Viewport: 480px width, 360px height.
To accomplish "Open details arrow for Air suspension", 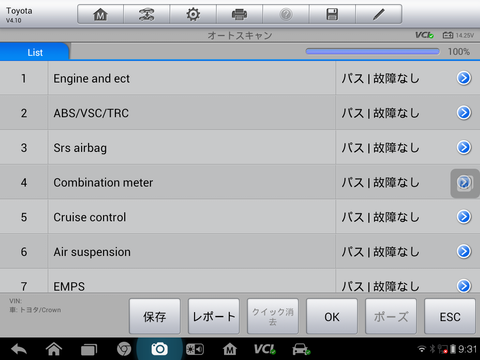I will pos(464,252).
